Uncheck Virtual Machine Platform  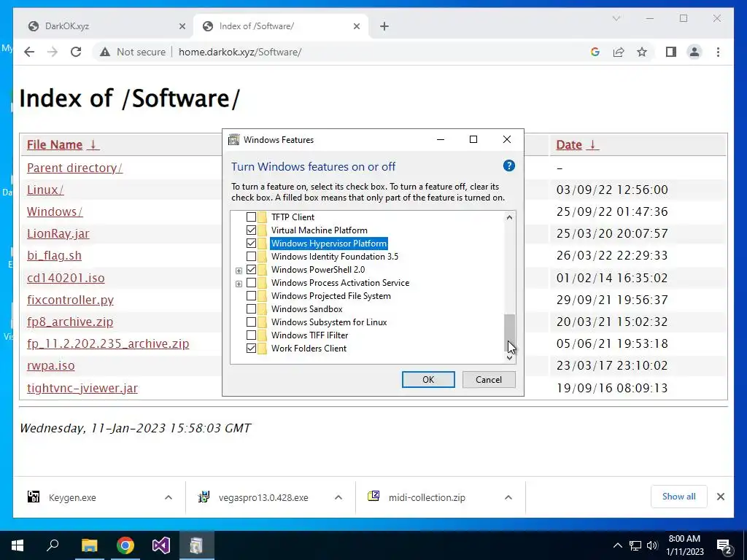[x=251, y=230]
